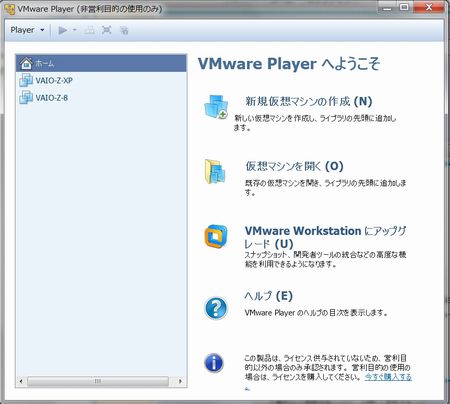450x404 pixels.
Task: Click the open virtual machine folder icon
Action: pyautogui.click(x=215, y=172)
